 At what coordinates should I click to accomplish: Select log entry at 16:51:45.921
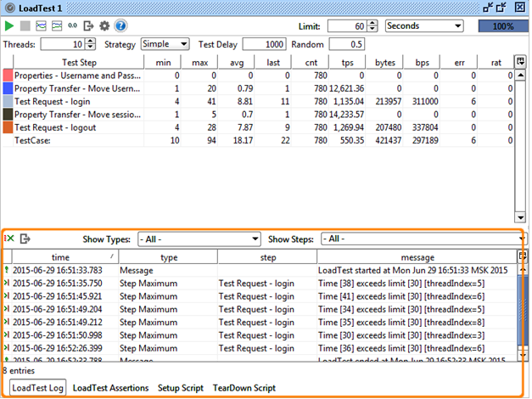pos(260,296)
